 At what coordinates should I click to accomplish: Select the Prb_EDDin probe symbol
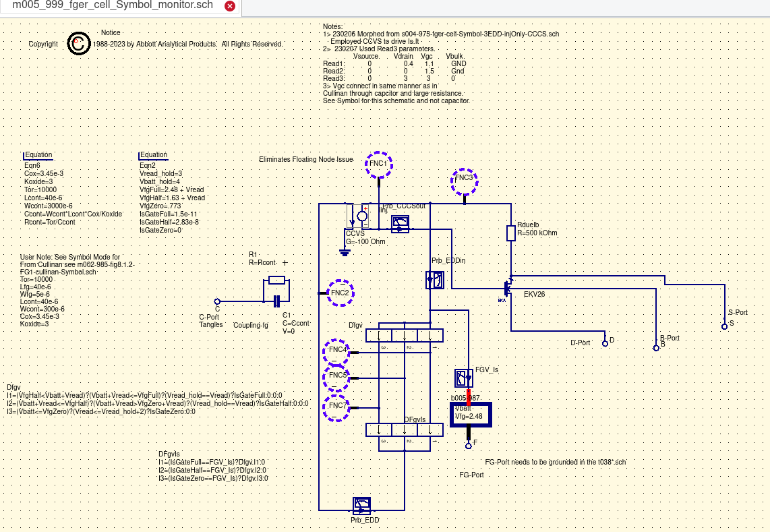(435, 280)
